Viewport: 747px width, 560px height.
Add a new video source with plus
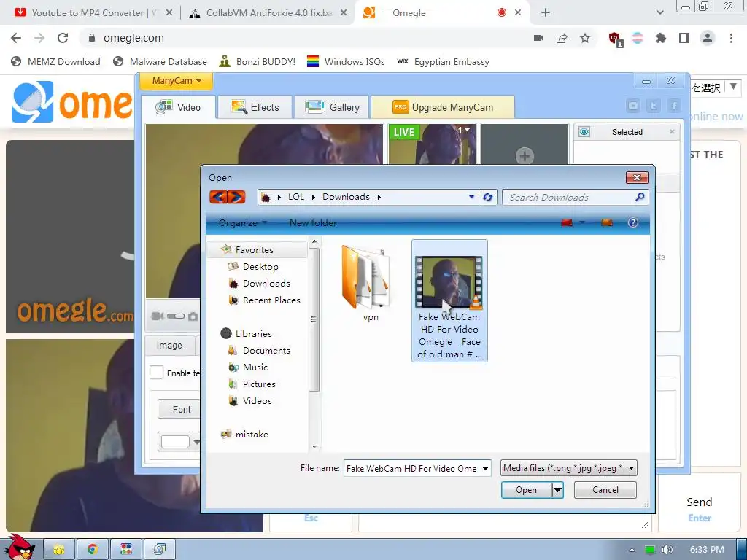point(525,156)
